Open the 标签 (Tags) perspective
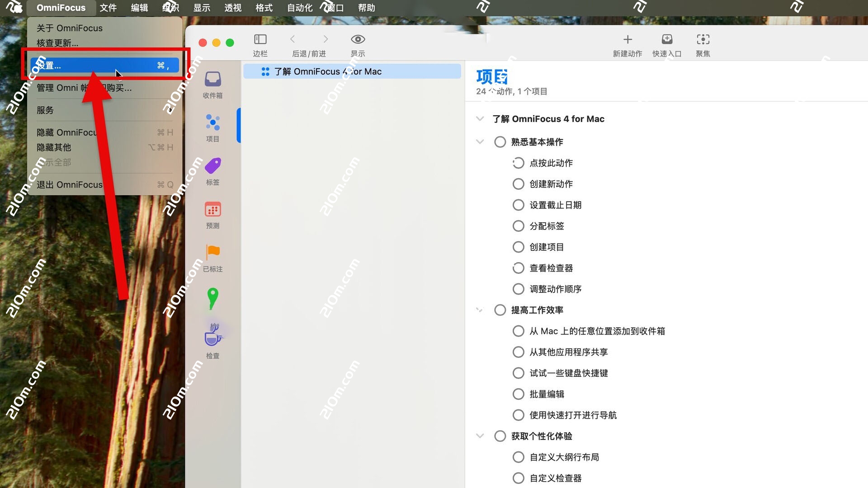868x488 pixels. coord(212,166)
